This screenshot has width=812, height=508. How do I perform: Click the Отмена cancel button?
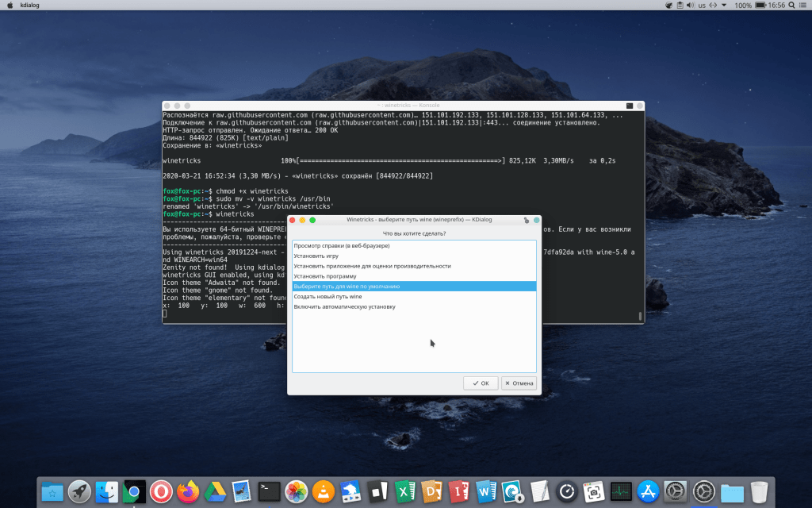519,383
